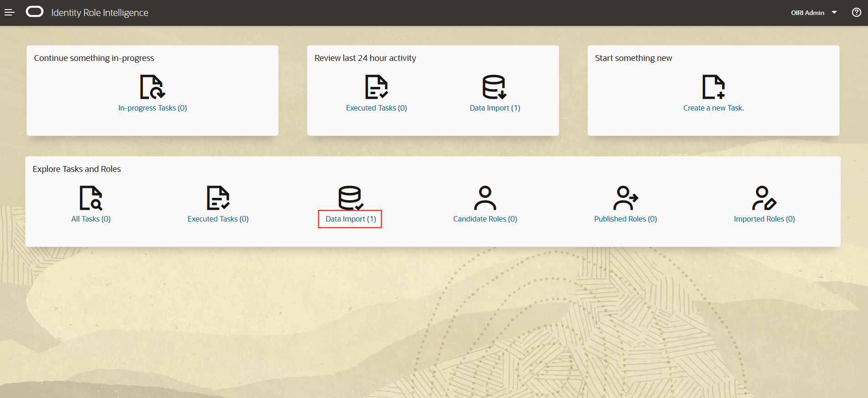Open the Create a new Task link
This screenshot has width=868, height=398.
coord(714,108)
